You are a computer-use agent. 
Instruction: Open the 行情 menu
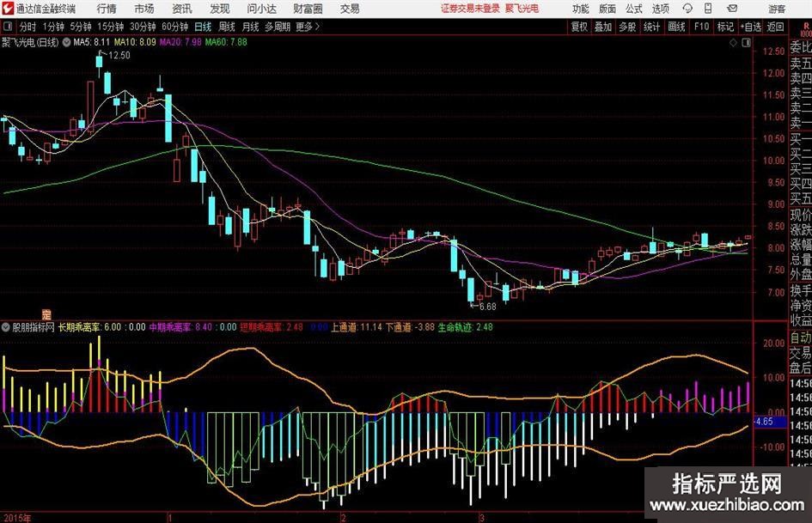[107, 9]
